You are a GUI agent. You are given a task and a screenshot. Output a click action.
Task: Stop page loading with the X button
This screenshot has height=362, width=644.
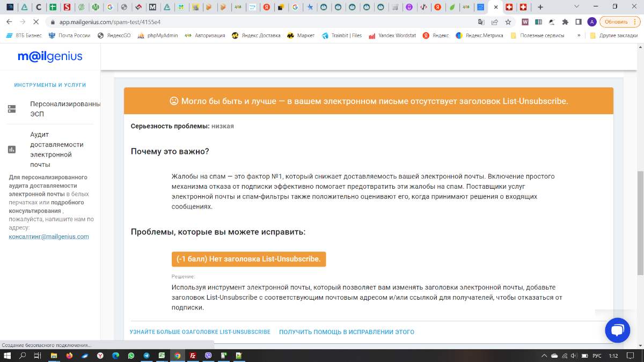tap(35, 22)
